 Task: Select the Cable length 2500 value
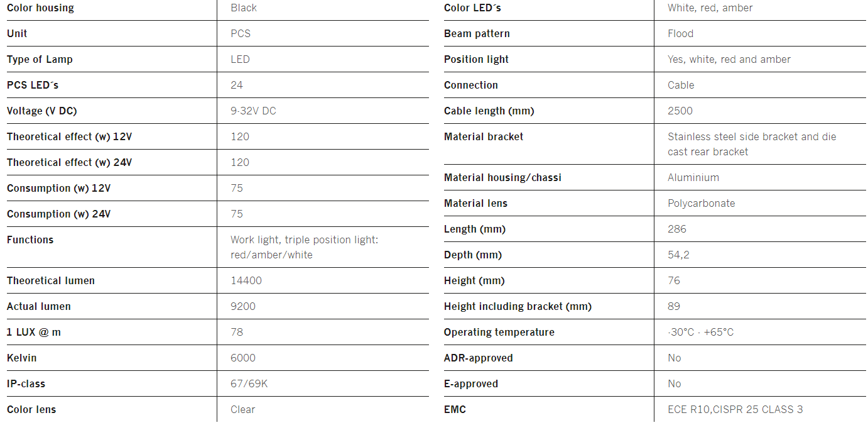pyautogui.click(x=680, y=111)
